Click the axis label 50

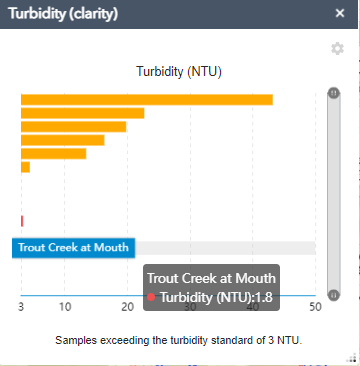[315, 307]
